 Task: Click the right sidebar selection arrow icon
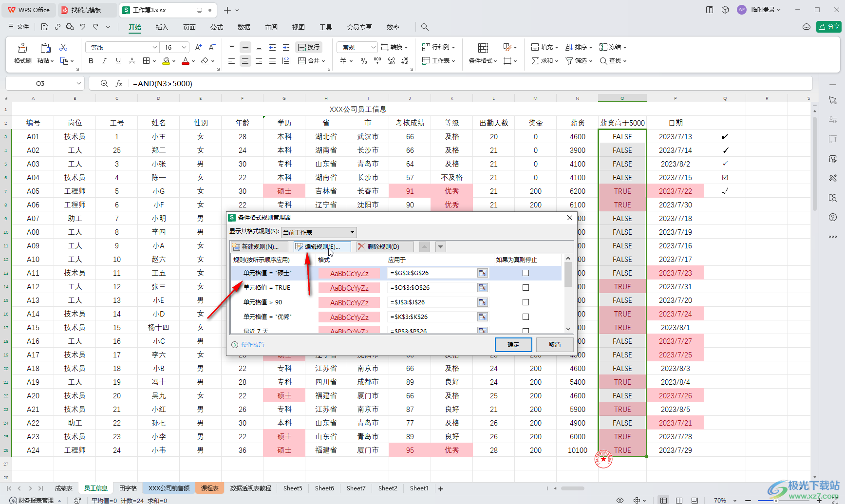point(833,100)
